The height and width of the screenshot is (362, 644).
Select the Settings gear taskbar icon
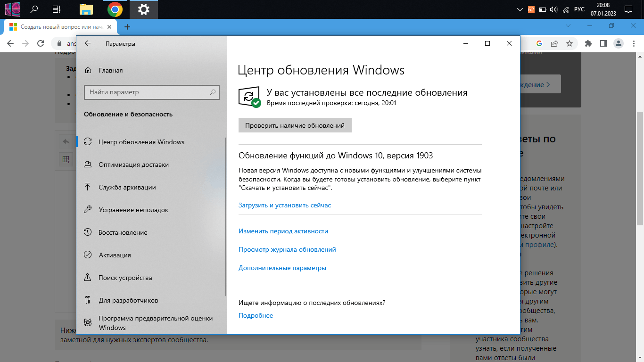pyautogui.click(x=144, y=9)
